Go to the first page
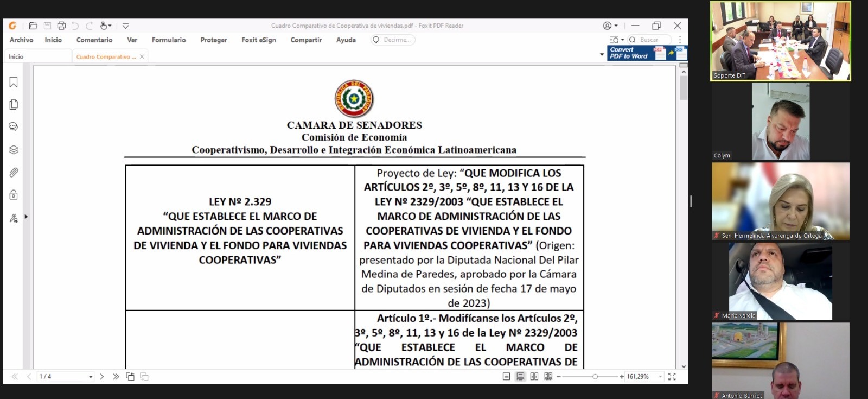868x399 pixels. [x=15, y=376]
